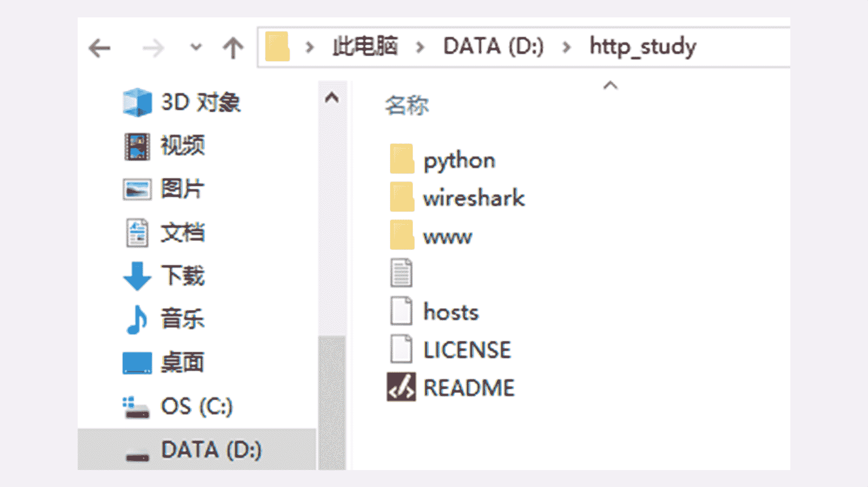Image resolution: width=868 pixels, height=487 pixels.
Task: Sort by 名称 column header
Action: 407,106
